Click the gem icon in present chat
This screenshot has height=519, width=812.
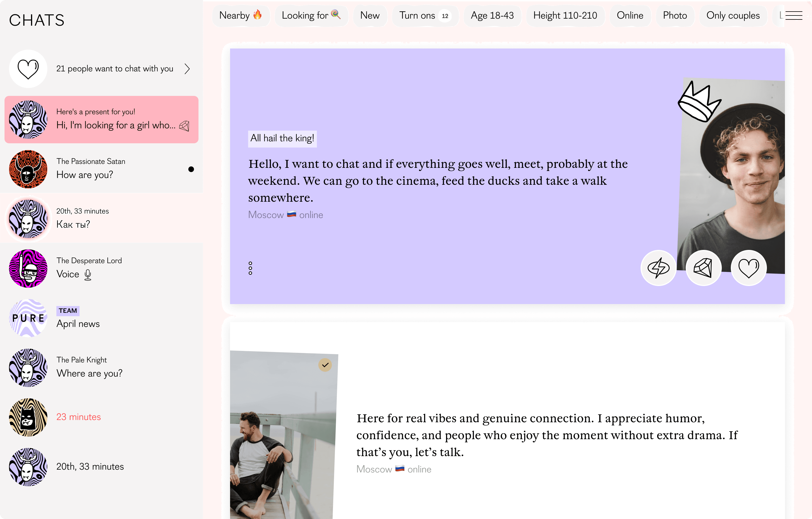pyautogui.click(x=184, y=126)
